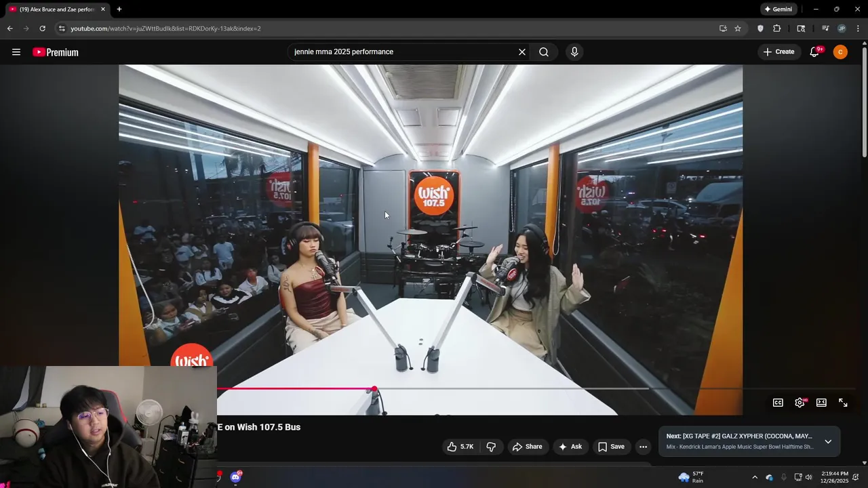Show hidden system tray icons
Image resolution: width=868 pixels, height=488 pixels.
(755, 477)
